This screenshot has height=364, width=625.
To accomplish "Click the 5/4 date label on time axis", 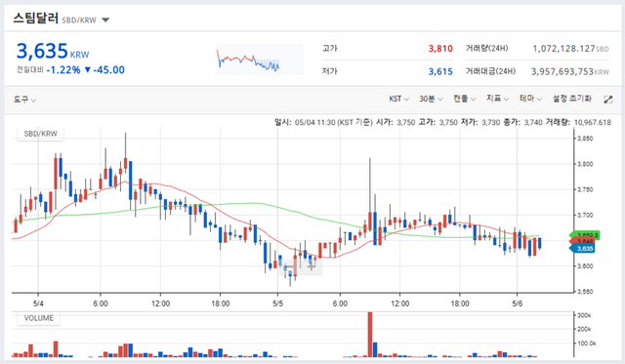I will (38, 303).
